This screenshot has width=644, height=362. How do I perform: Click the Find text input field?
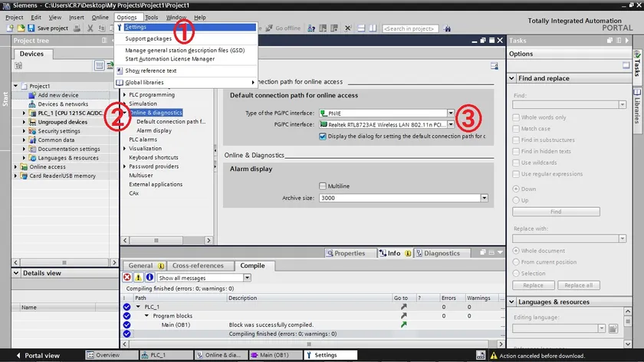(565, 105)
